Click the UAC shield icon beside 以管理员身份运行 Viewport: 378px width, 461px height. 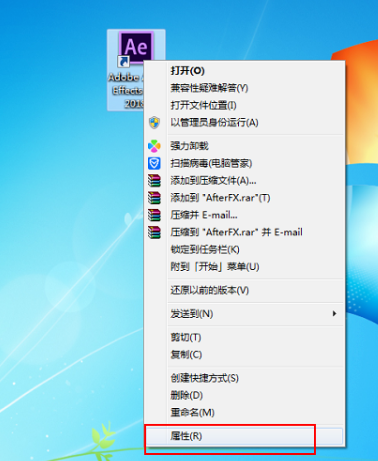(x=154, y=123)
